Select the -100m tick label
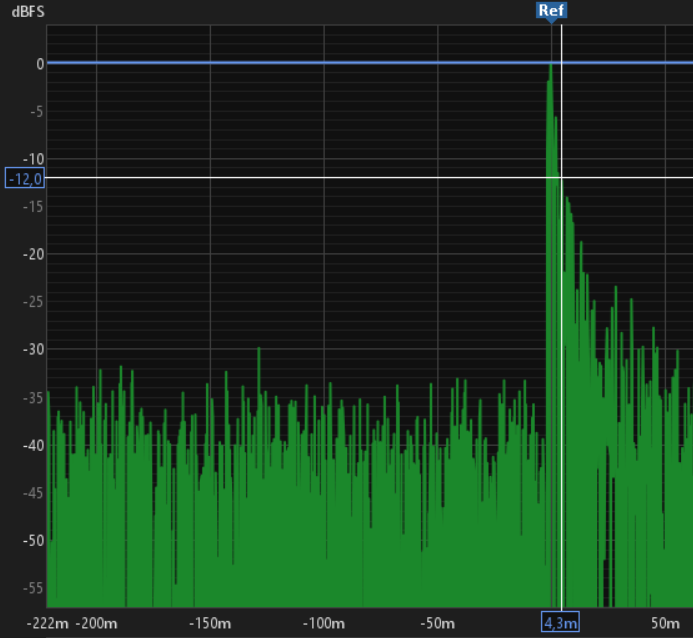 coord(323,624)
